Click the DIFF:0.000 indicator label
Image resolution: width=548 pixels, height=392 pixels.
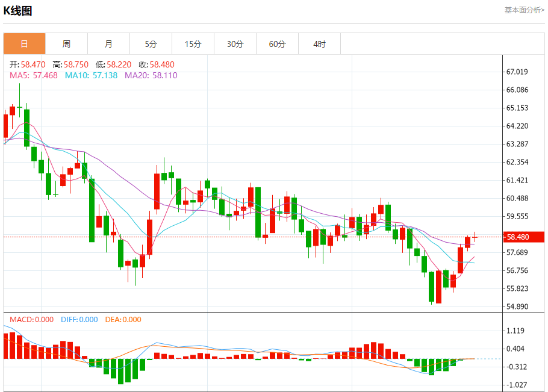click(79, 320)
